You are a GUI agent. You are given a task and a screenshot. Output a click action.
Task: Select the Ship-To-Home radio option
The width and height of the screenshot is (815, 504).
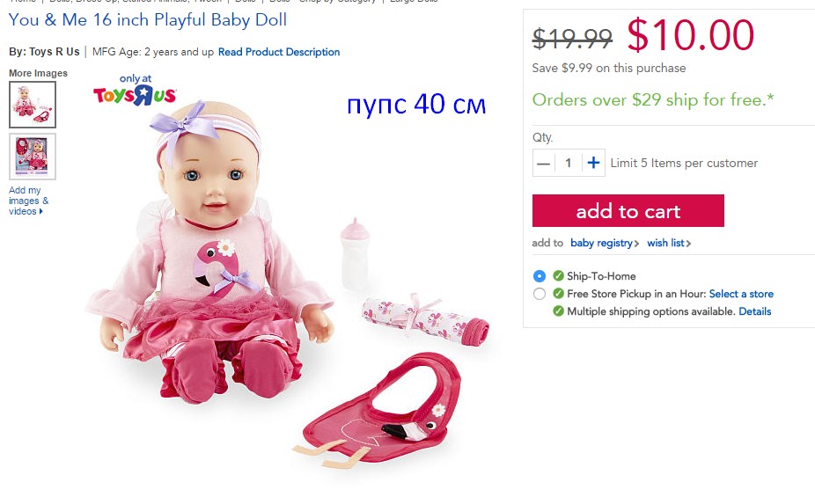coord(540,276)
